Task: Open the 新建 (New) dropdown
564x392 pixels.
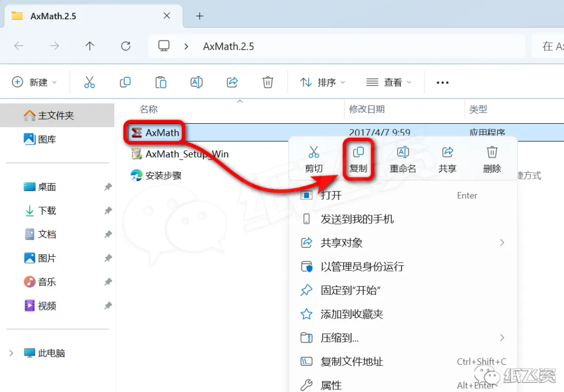Action: click(x=34, y=82)
